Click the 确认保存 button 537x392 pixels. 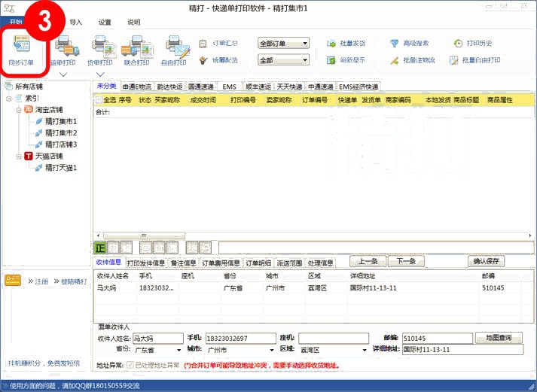point(486,261)
